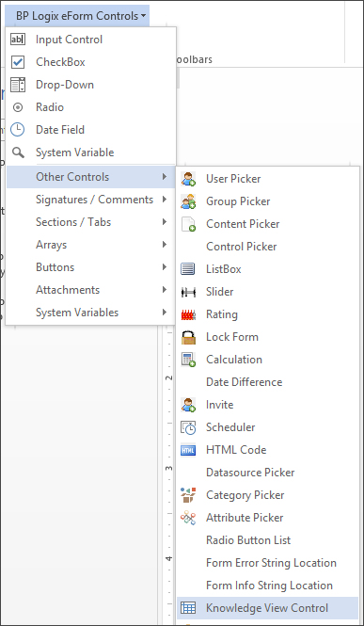364x626 pixels.
Task: Click the Group Picker icon
Action: [188, 201]
